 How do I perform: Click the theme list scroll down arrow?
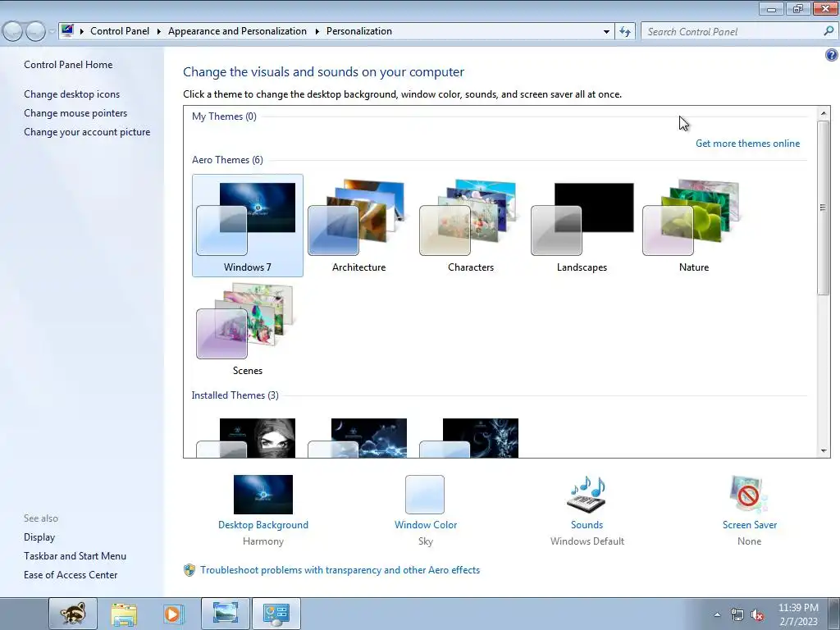[824, 451]
